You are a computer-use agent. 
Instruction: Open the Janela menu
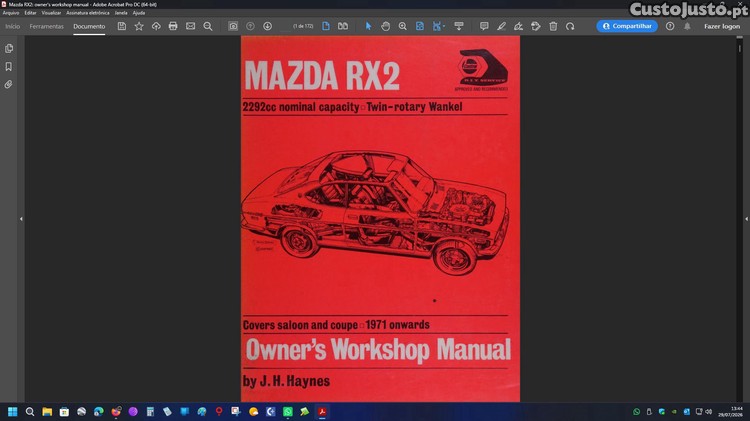click(121, 13)
